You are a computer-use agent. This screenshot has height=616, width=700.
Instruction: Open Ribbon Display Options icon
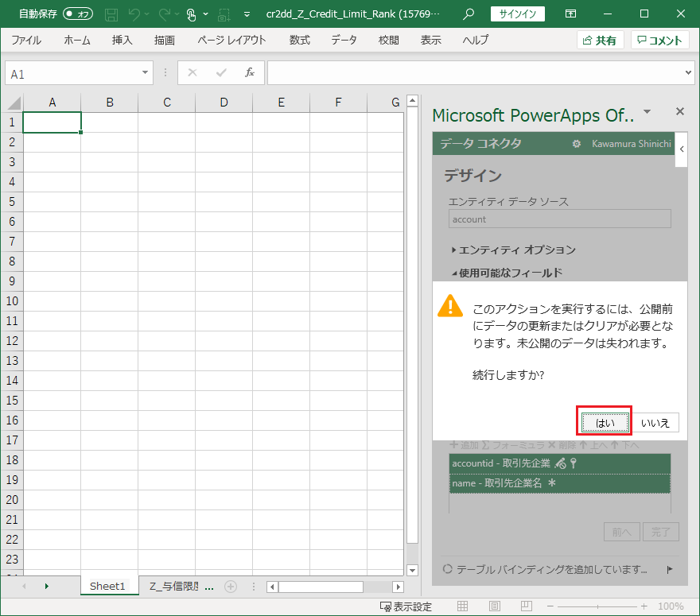pyautogui.click(x=570, y=14)
